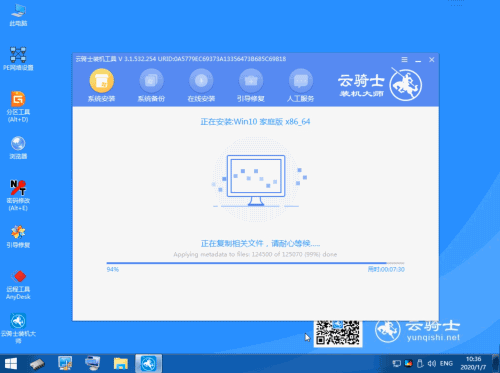Click the QR code on desktop

point(338,333)
